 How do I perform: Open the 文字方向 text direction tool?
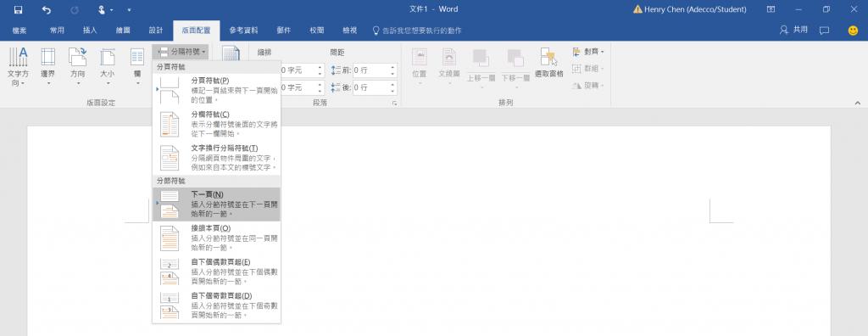point(19,67)
